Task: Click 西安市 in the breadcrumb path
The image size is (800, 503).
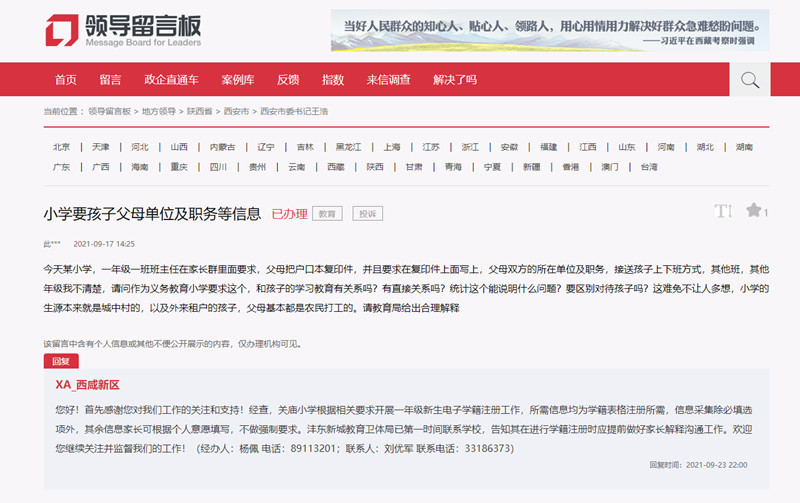Action: coord(237,110)
